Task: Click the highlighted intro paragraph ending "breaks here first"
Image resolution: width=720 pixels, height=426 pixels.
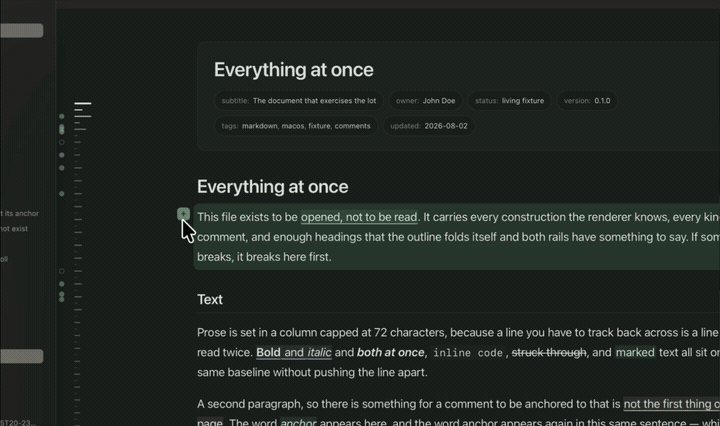Action: (457, 237)
